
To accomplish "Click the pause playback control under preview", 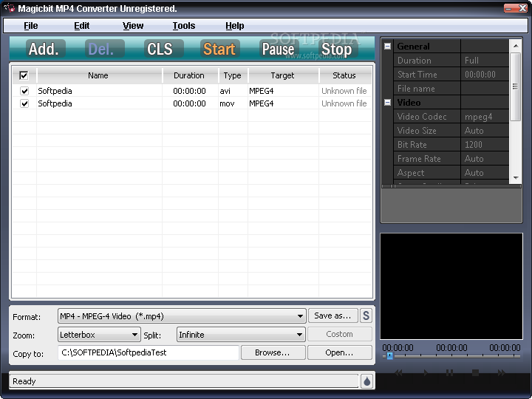I will 449,373.
